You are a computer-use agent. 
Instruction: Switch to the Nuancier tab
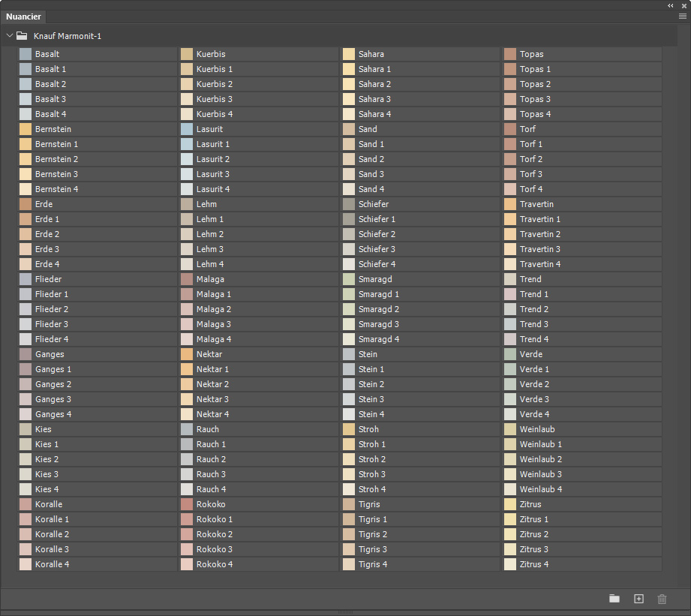pyautogui.click(x=23, y=17)
